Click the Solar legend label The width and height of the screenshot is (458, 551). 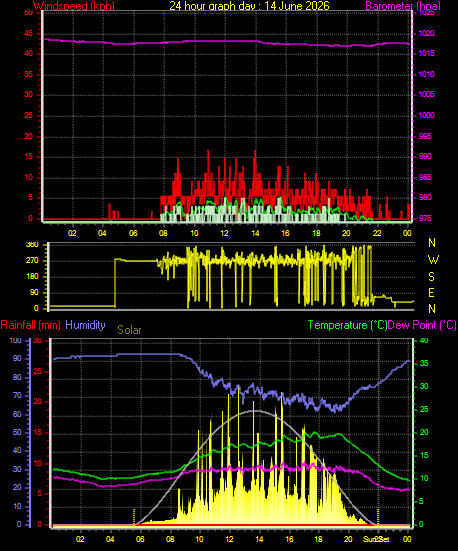point(129,330)
